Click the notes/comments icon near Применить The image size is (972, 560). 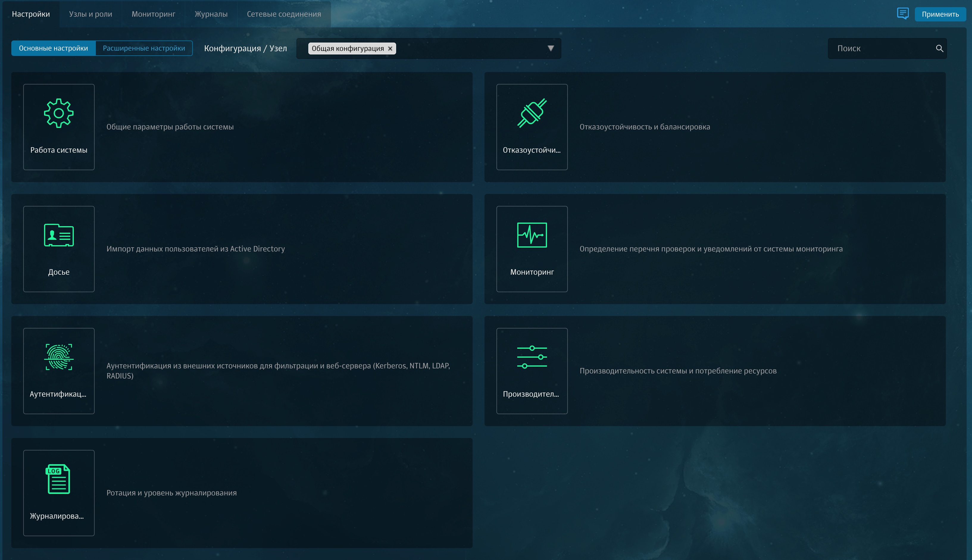pyautogui.click(x=902, y=13)
